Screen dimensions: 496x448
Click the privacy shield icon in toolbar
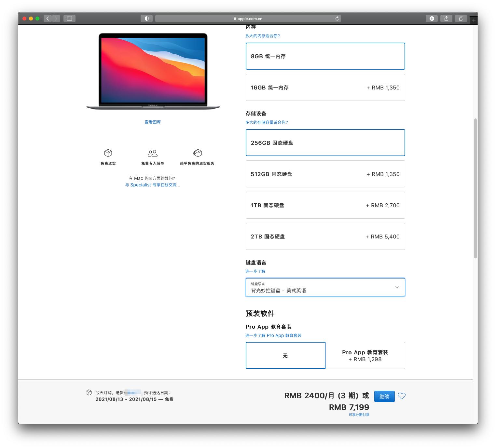pos(146,19)
